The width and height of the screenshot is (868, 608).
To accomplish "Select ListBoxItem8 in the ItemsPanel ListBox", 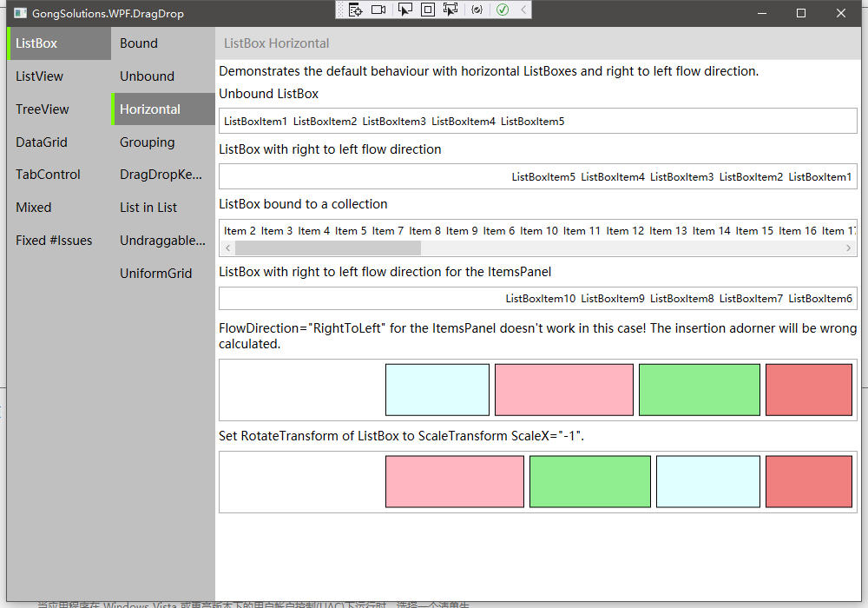I will pyautogui.click(x=682, y=299).
